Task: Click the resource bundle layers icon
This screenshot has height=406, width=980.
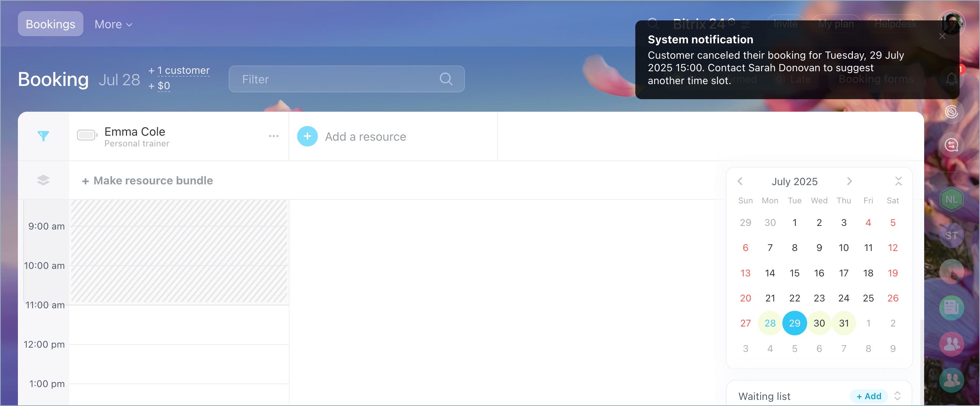Action: click(43, 180)
